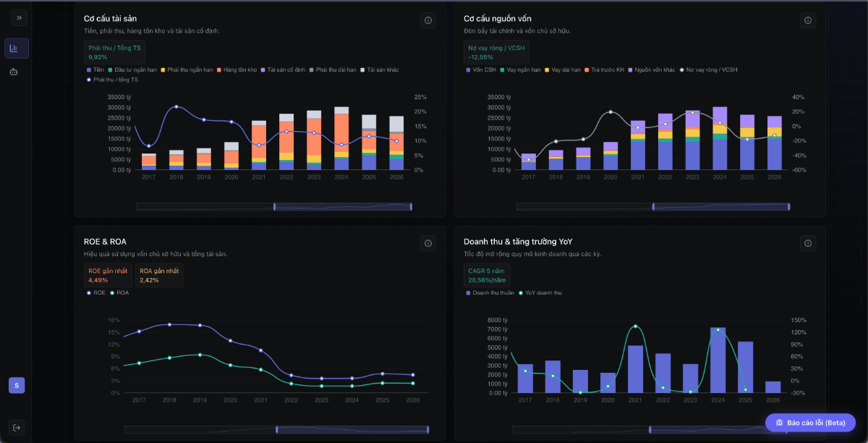Click the 2021 bar in Cơ cấu nguồn vốn chart

click(x=638, y=145)
